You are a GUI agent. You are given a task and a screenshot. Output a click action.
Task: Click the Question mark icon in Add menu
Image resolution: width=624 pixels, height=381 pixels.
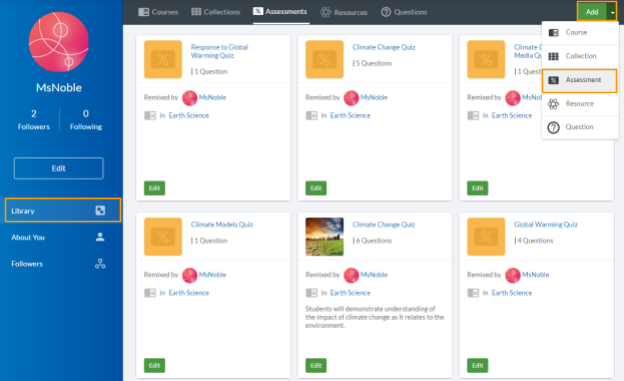coord(554,127)
